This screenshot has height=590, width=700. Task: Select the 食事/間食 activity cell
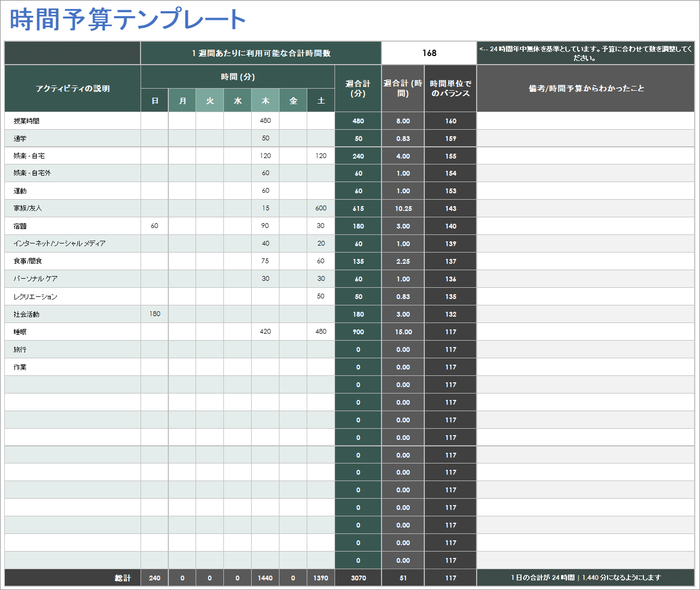pos(73,261)
